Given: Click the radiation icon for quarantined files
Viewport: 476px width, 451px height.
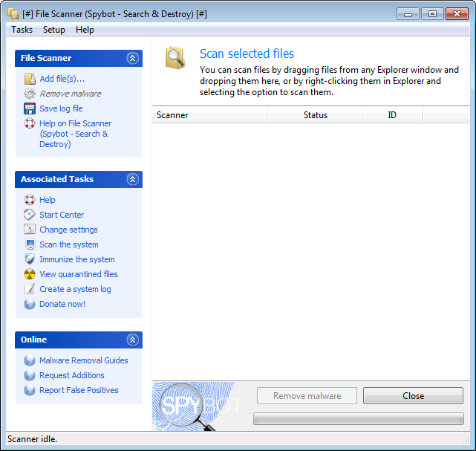Looking at the screenshot, I should 30,274.
